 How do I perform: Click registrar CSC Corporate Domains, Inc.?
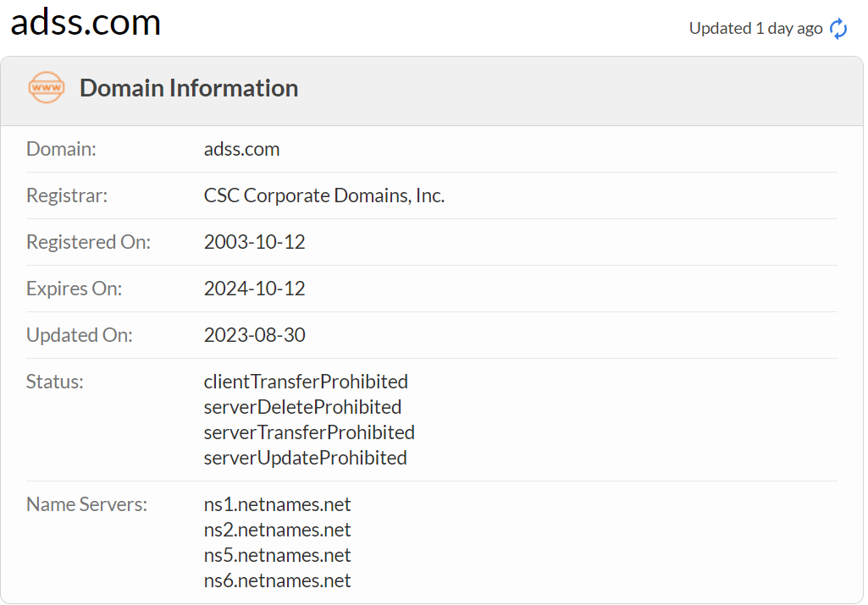point(323,196)
